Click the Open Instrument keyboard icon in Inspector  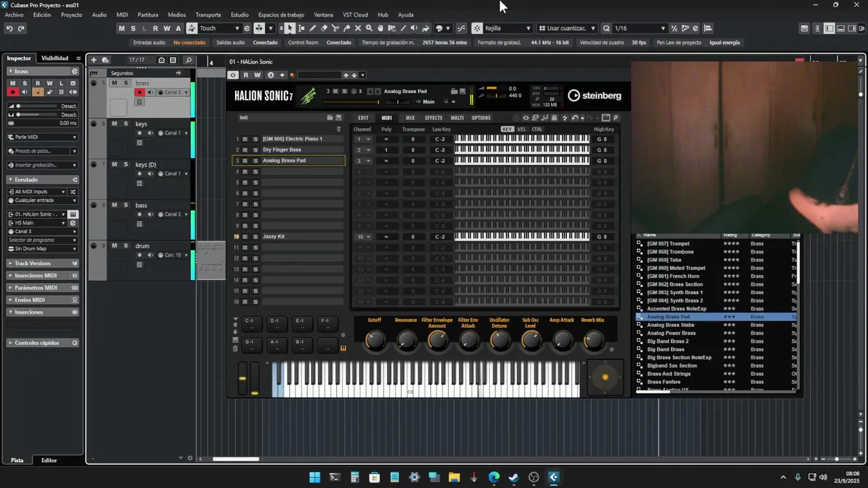pos(73,214)
